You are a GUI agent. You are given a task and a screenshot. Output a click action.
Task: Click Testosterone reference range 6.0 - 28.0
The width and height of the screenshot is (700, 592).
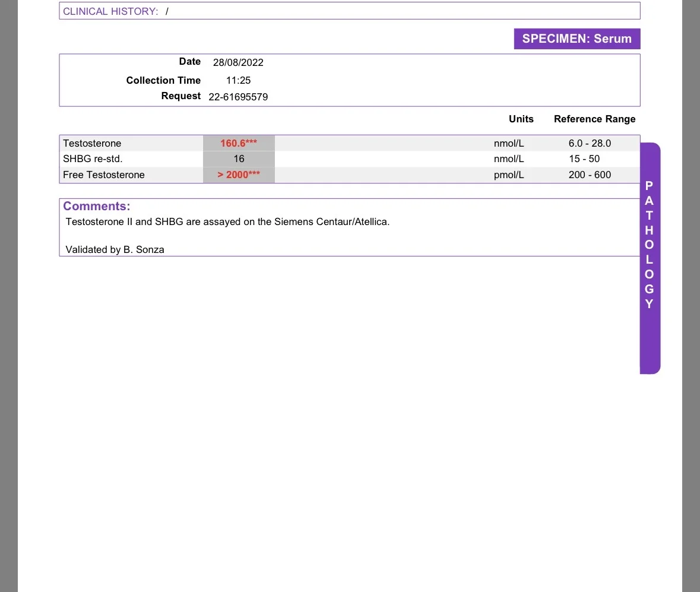590,143
